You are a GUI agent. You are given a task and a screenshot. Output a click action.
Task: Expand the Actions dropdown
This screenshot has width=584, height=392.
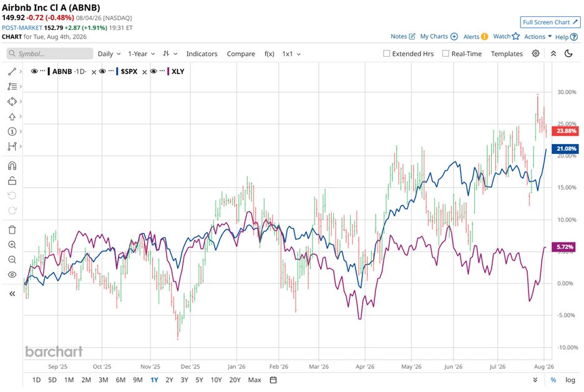[x=538, y=36]
